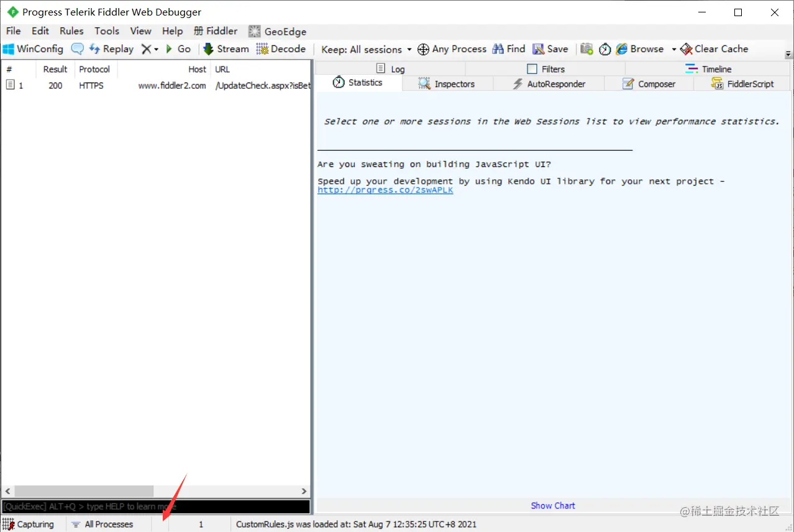Click Go to resume breakpoints
This screenshot has width=794, height=532.
click(x=178, y=49)
